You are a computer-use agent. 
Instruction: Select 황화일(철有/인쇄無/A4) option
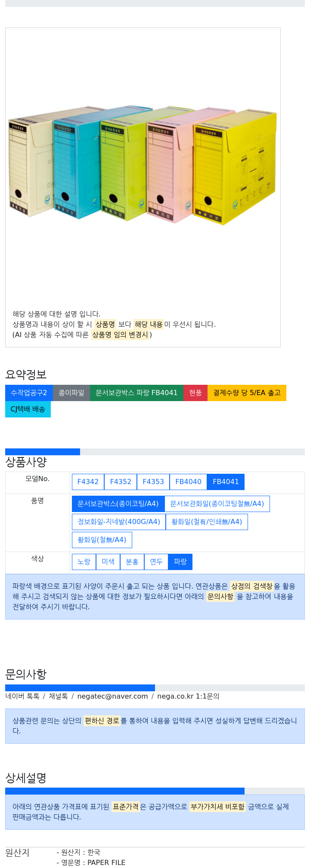[207, 521]
